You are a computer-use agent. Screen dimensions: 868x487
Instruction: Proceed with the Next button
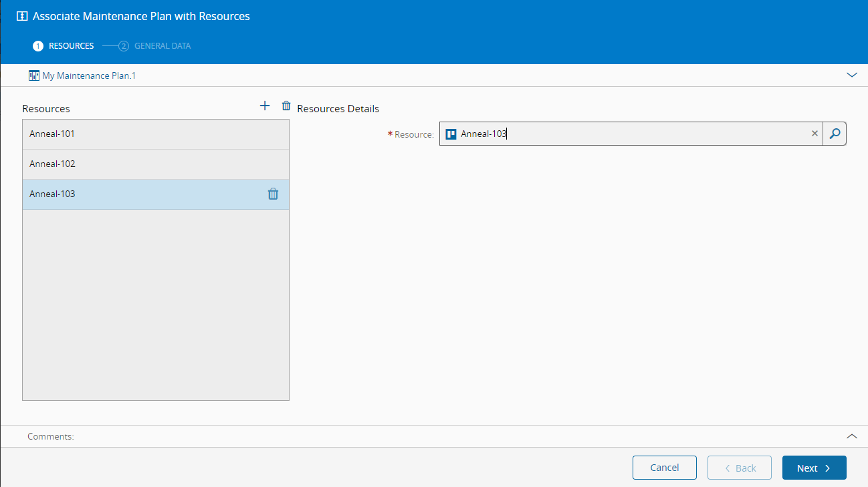point(814,468)
